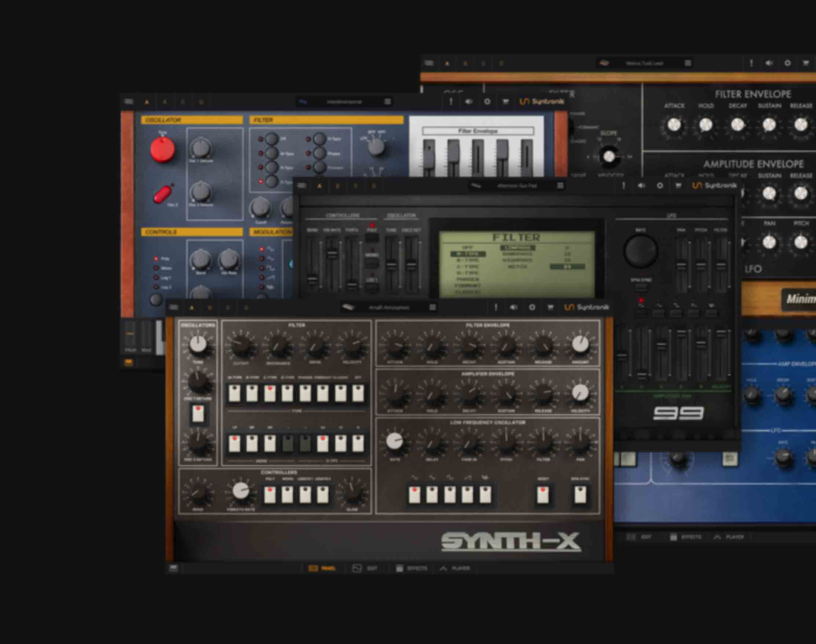Viewport: 816px width, 644px height.
Task: Select M-Type filter in 99 window LCD
Action: point(468,254)
